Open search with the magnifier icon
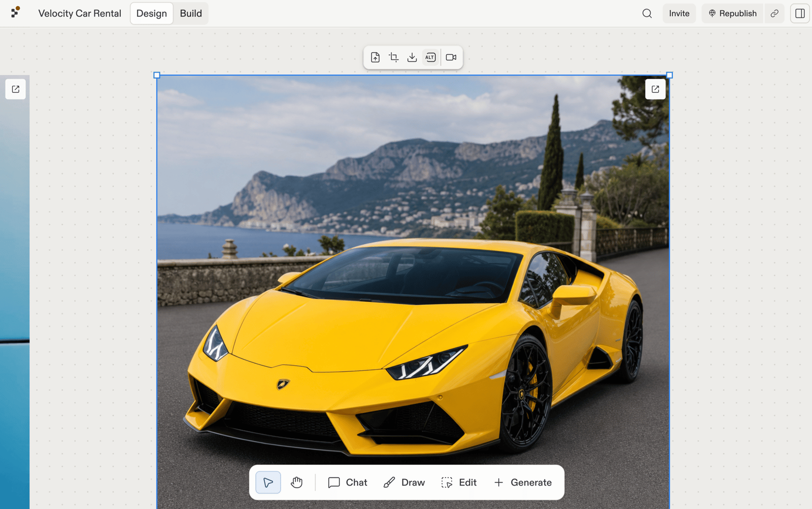The image size is (812, 509). pos(647,13)
